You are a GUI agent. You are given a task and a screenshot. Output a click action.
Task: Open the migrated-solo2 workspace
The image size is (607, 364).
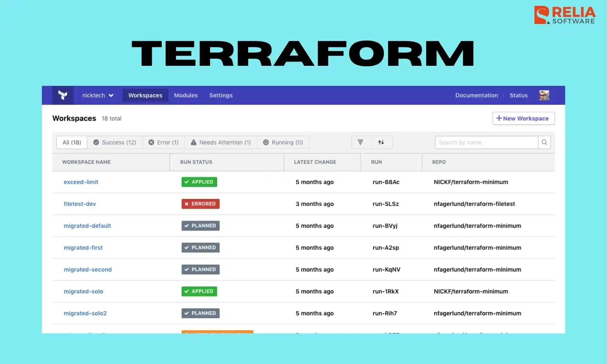pyautogui.click(x=85, y=313)
